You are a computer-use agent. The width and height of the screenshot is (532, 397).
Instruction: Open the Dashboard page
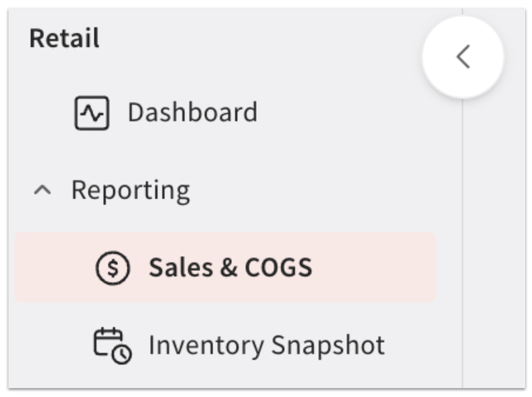(192, 113)
